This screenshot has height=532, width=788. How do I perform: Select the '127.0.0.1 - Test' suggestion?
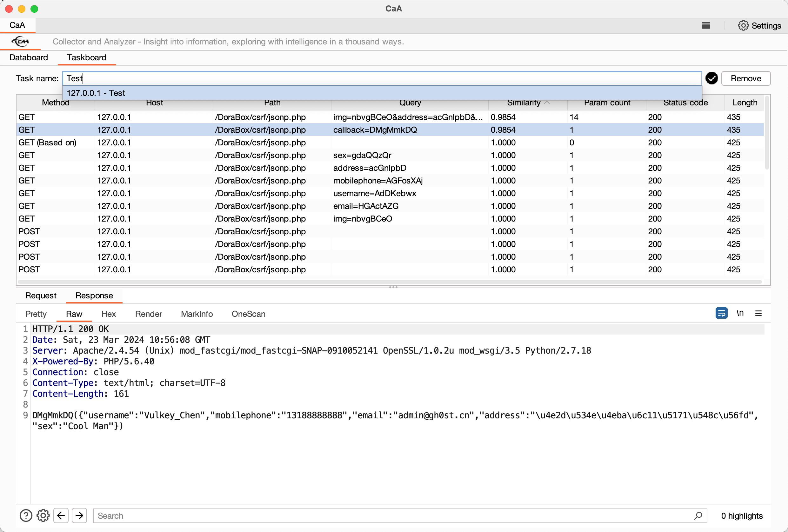(96, 93)
